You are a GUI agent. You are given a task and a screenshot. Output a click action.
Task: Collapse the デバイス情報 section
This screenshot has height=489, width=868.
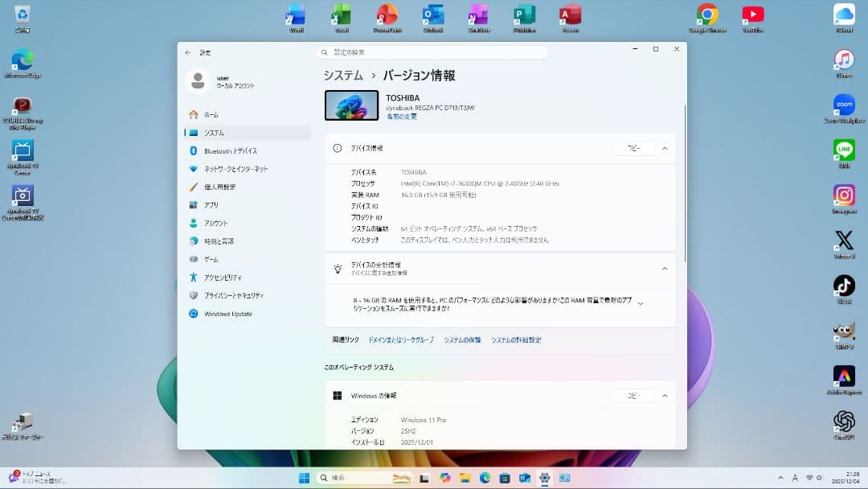pos(665,148)
